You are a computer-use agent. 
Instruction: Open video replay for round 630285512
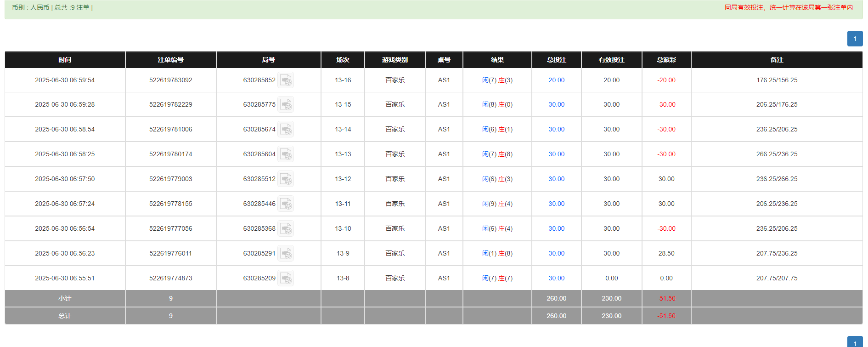(286, 179)
